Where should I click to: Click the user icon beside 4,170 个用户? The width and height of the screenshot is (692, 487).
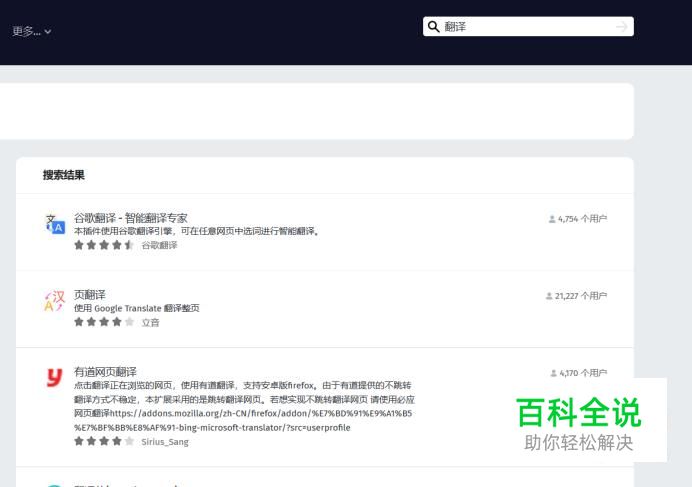pos(553,373)
